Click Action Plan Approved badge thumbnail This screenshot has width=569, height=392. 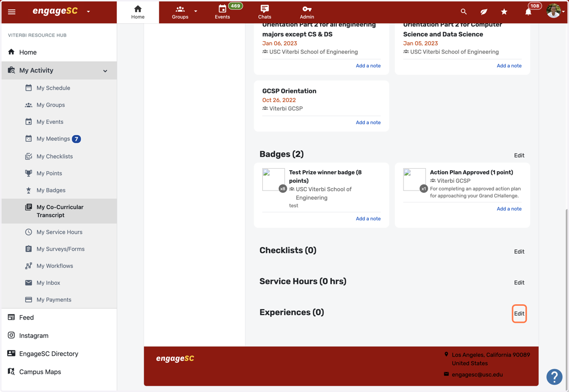414,180
